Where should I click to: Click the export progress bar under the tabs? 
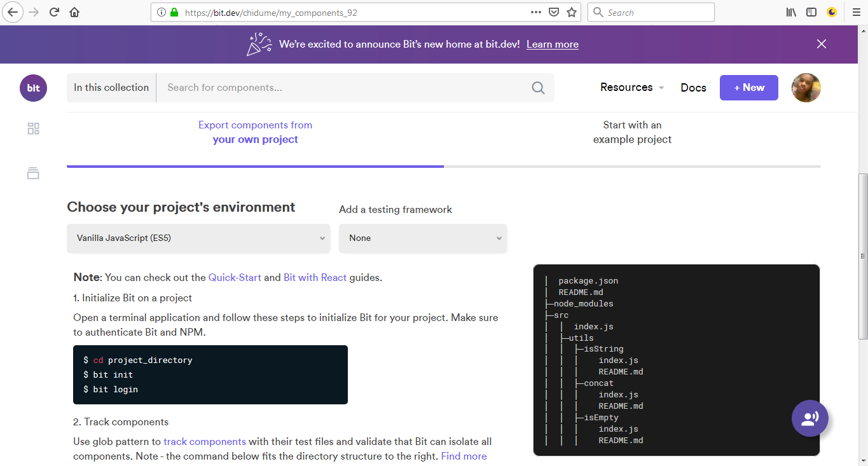(x=254, y=166)
